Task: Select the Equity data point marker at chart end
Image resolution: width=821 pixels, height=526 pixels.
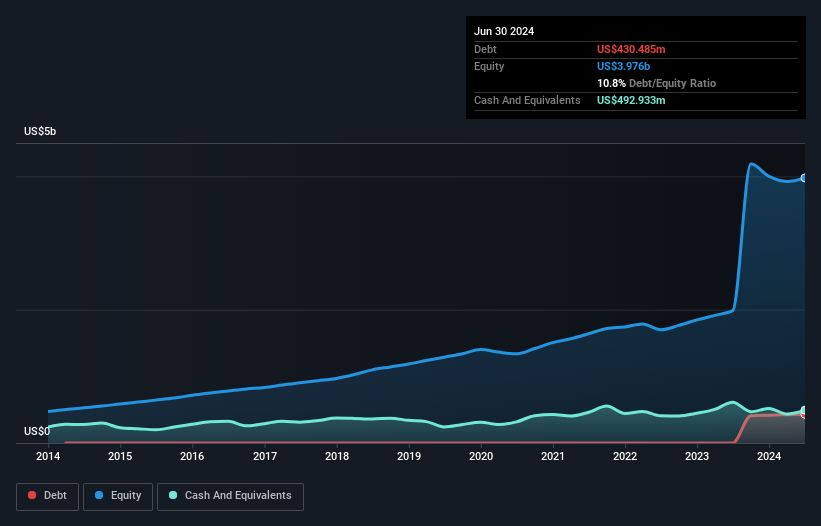Action: 804,178
